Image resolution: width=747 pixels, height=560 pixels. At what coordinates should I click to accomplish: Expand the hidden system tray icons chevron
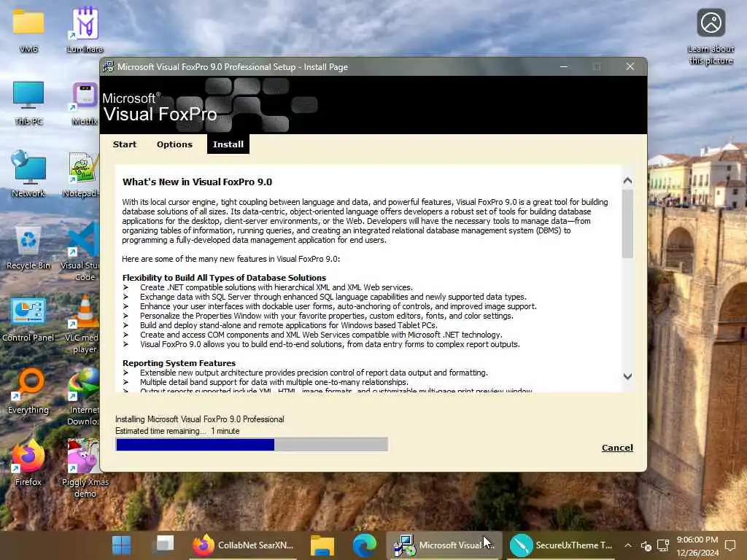(628, 545)
